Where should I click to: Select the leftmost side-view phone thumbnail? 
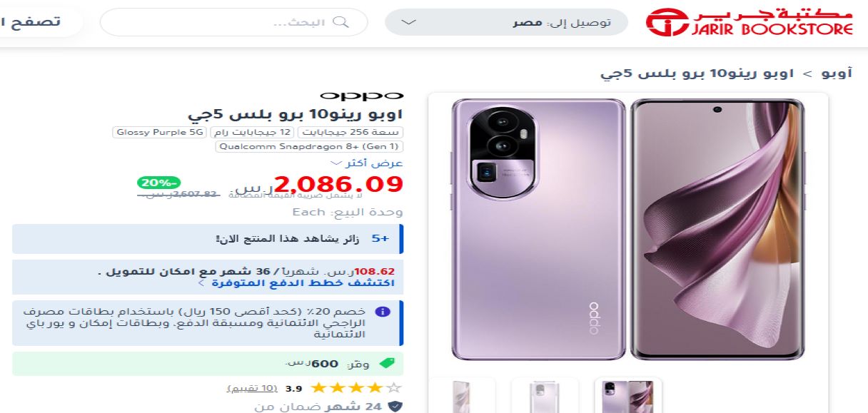(x=462, y=395)
